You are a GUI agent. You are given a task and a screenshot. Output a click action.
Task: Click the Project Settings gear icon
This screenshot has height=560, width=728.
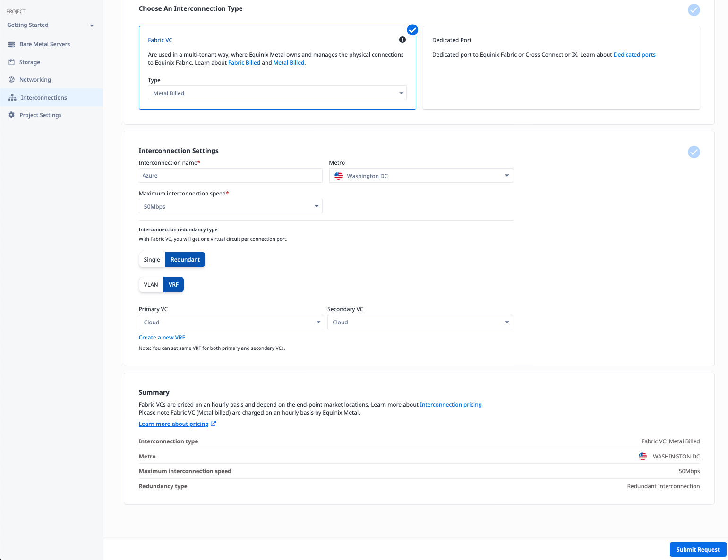[11, 115]
